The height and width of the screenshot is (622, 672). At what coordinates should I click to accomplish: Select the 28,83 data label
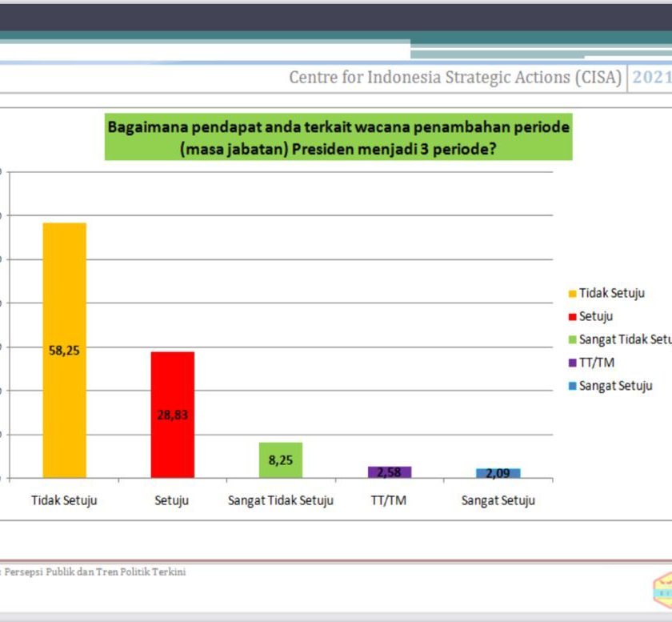pyautogui.click(x=172, y=415)
